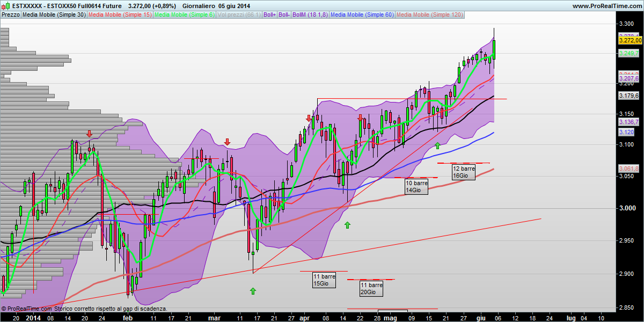Select the green up arrow near May 20
The width and height of the screenshot is (644, 322).
[437, 145]
